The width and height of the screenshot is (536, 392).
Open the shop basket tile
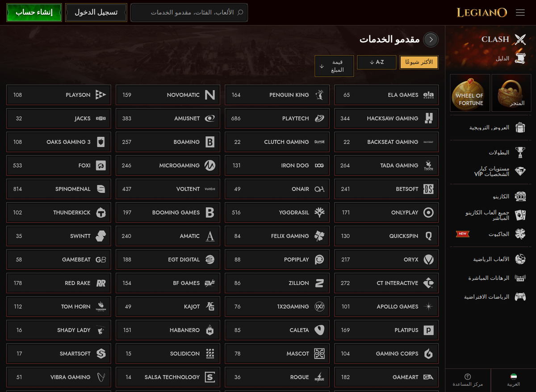511,93
